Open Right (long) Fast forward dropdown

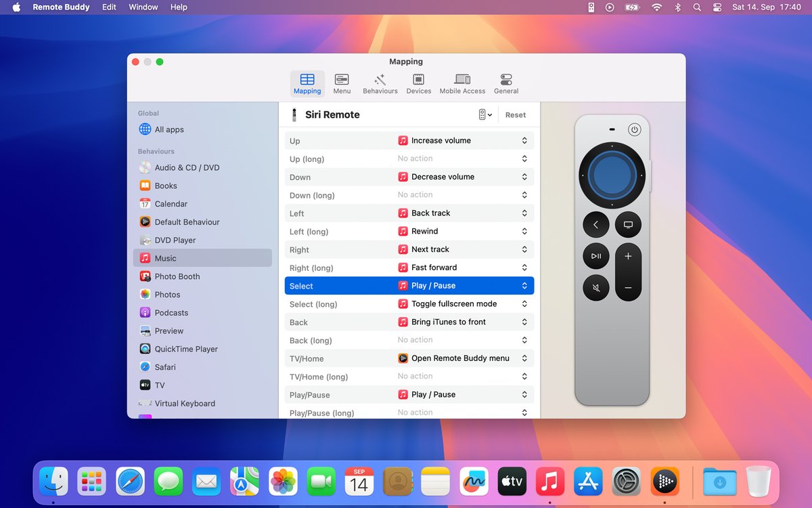463,268
